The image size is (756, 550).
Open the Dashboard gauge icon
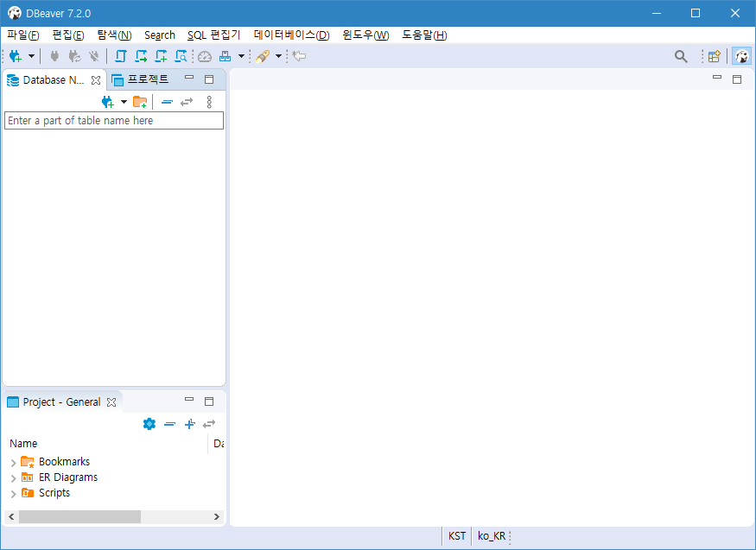(205, 56)
